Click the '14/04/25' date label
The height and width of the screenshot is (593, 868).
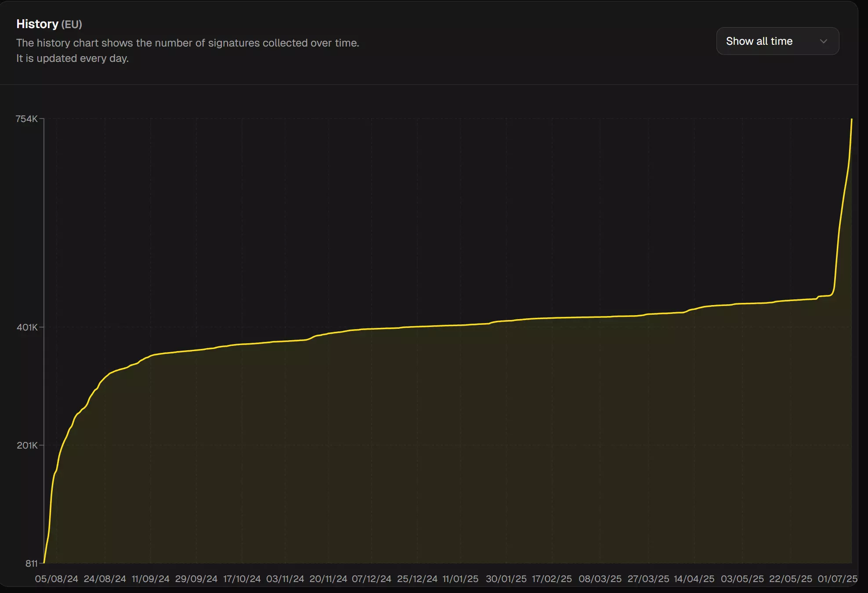tap(694, 579)
